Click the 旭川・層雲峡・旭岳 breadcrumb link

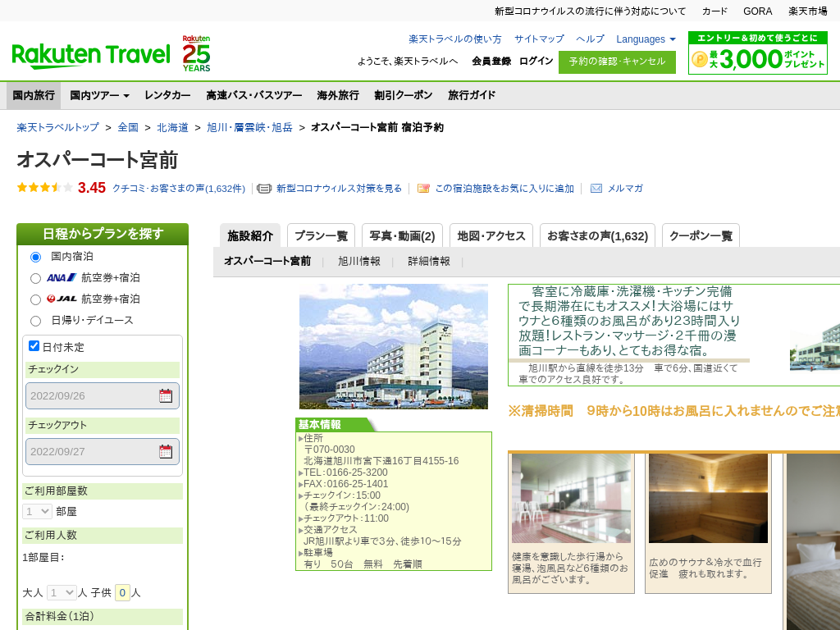(249, 127)
